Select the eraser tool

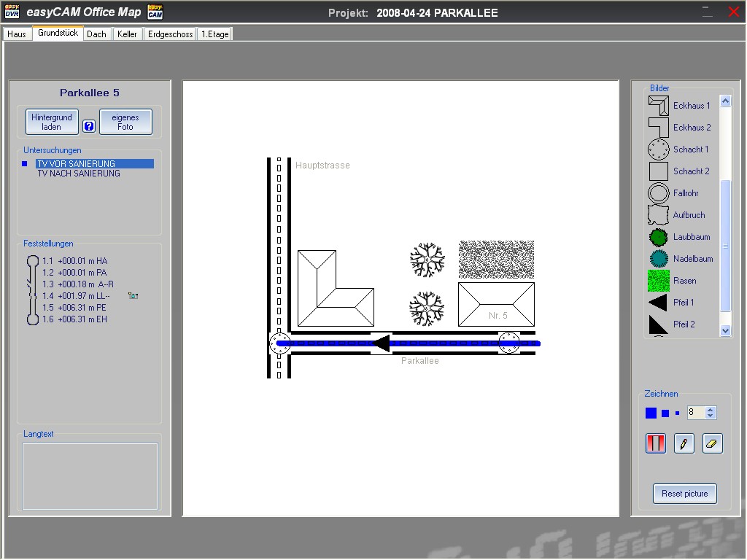pyautogui.click(x=713, y=443)
